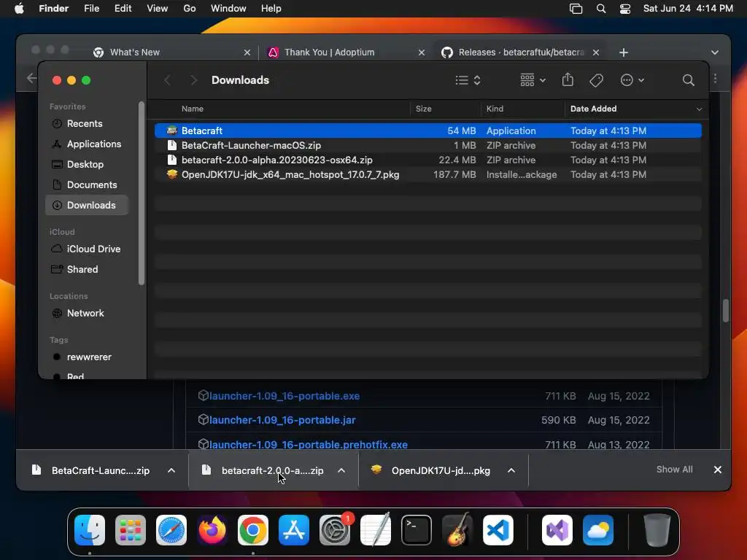This screenshot has width=747, height=560.
Task: Select Network under Locations
Action: [85, 314]
